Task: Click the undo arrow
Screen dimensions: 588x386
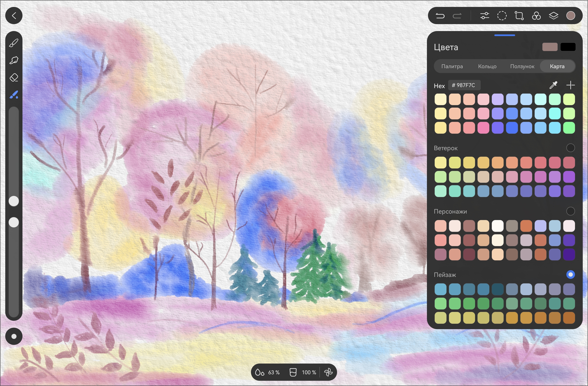Action: click(440, 16)
